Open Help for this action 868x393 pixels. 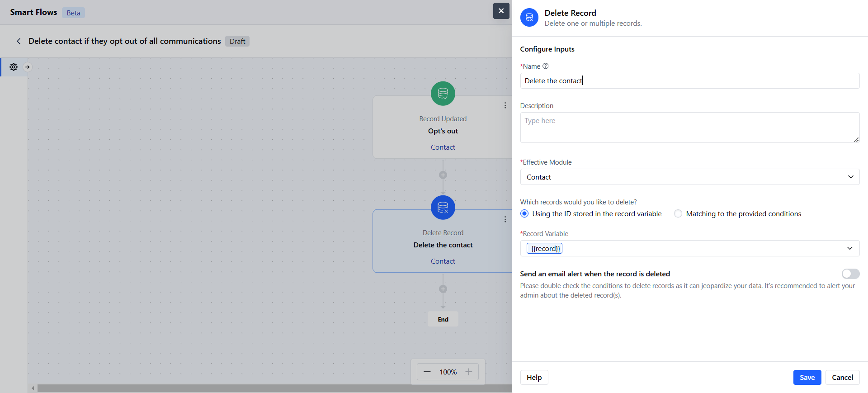(534, 377)
